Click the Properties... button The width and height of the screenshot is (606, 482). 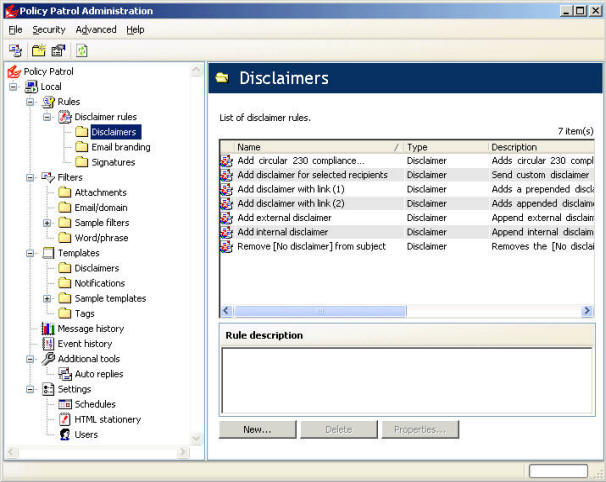[x=420, y=429]
